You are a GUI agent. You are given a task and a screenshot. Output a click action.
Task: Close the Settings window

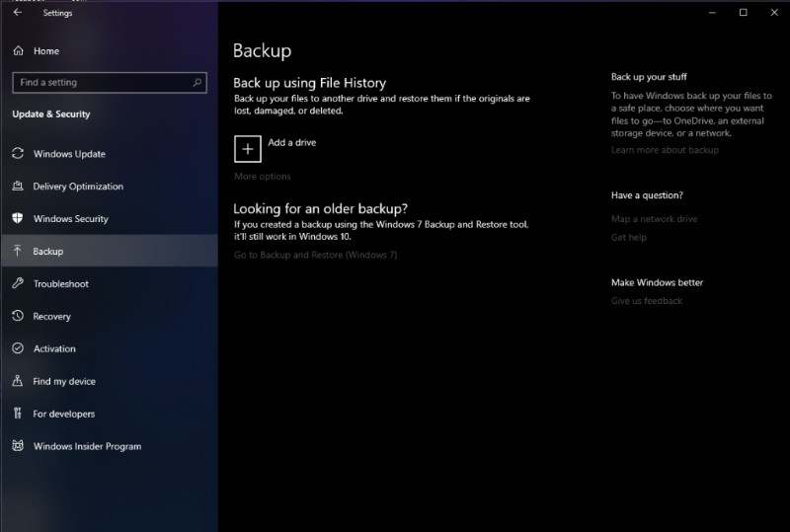click(x=774, y=13)
